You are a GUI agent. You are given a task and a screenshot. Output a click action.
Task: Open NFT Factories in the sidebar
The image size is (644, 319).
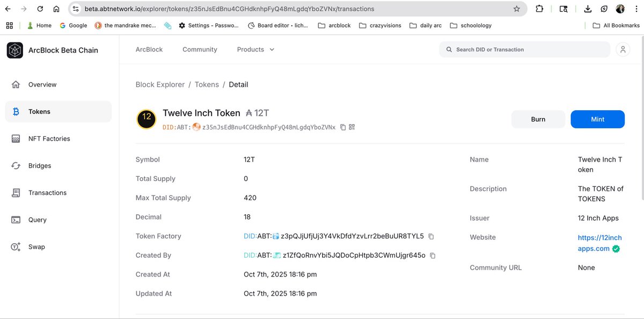tap(58, 139)
